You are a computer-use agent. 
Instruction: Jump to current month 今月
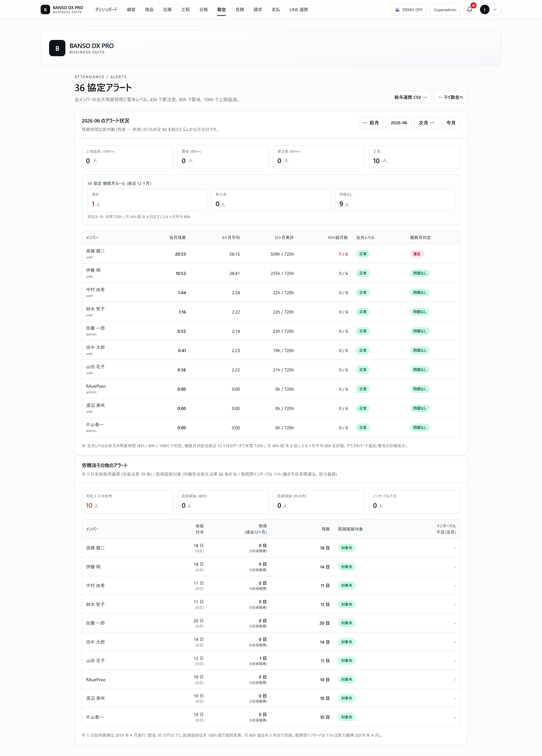451,123
